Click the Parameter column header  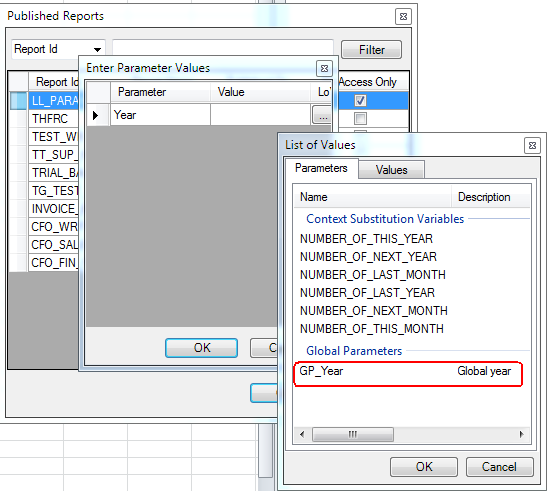pos(160,92)
